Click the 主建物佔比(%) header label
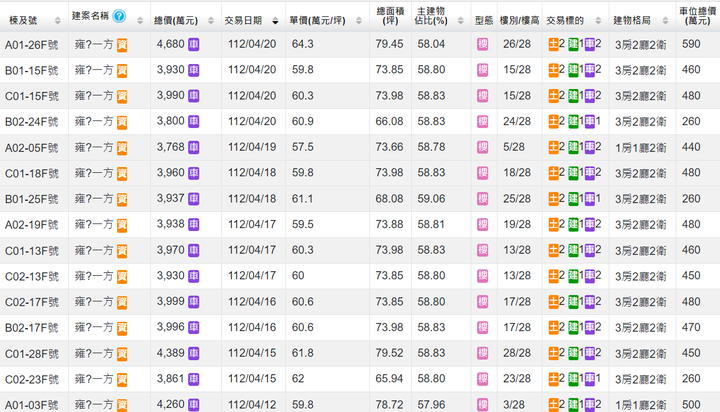 click(x=431, y=16)
